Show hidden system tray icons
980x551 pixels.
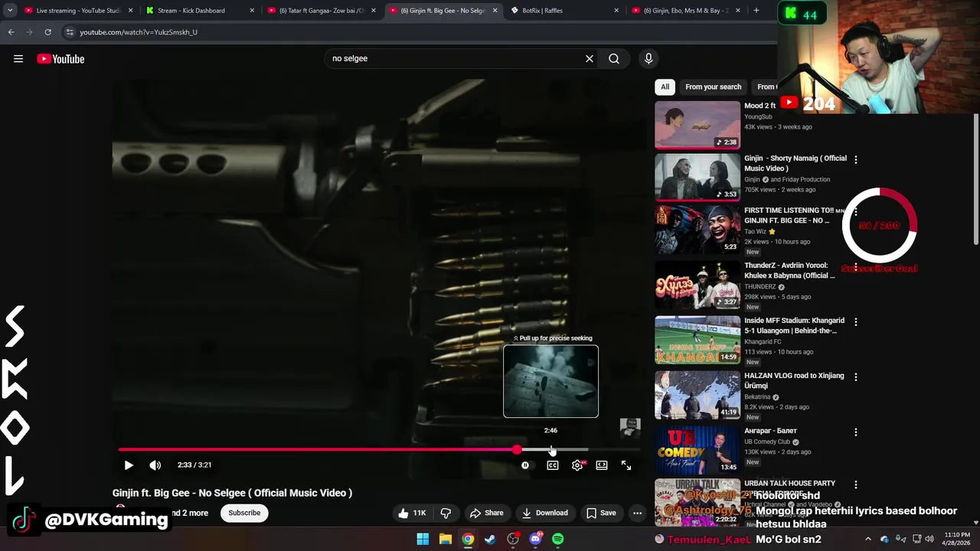(x=868, y=539)
